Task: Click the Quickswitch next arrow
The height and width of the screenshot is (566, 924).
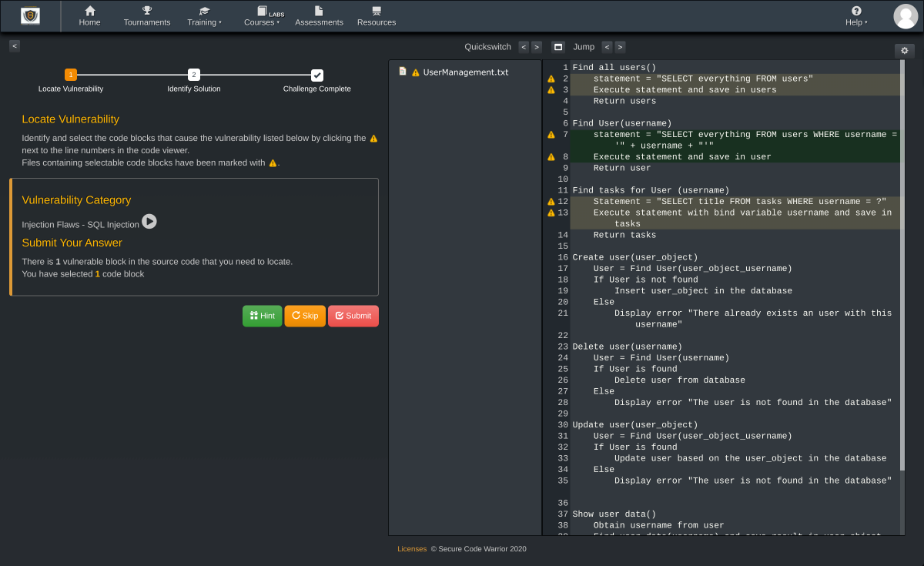Action: point(537,46)
